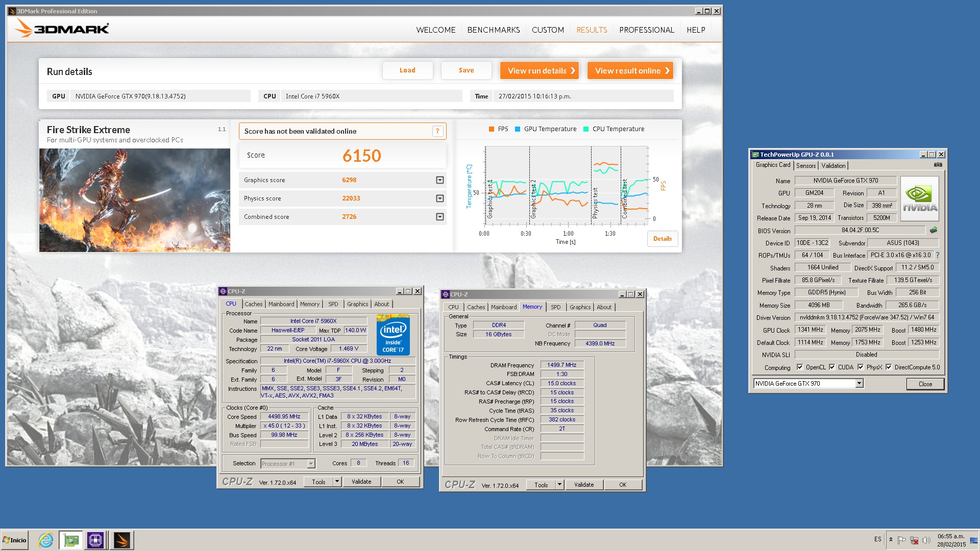
Task: Click GPU-Z camera screenshot icon
Action: click(x=938, y=165)
